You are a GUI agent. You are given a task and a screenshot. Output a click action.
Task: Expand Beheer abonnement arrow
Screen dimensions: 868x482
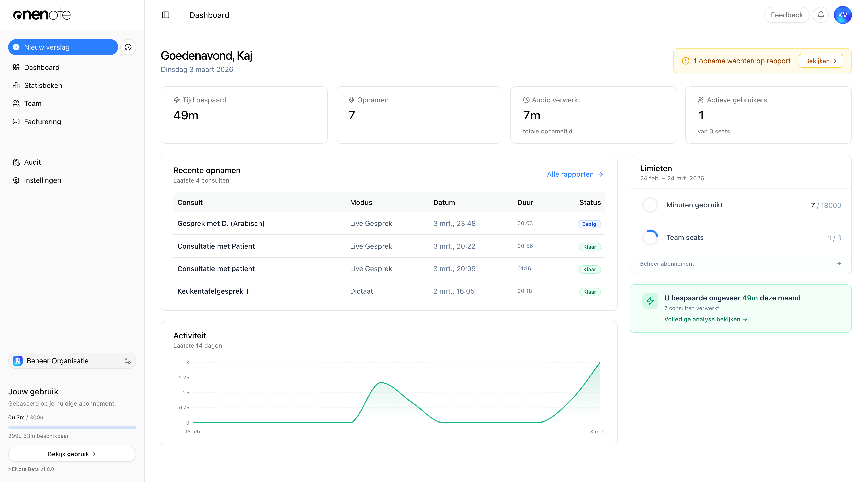838,264
